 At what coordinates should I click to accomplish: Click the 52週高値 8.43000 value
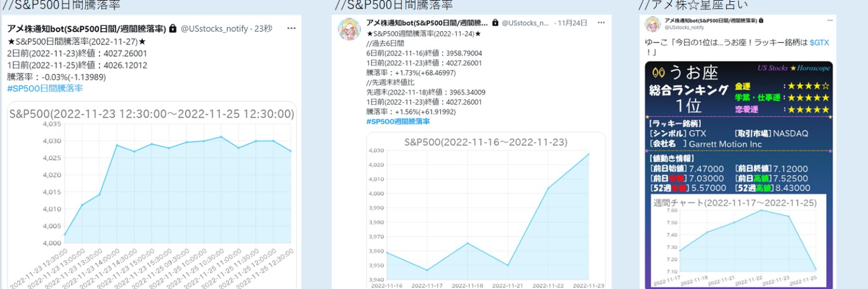point(792,188)
